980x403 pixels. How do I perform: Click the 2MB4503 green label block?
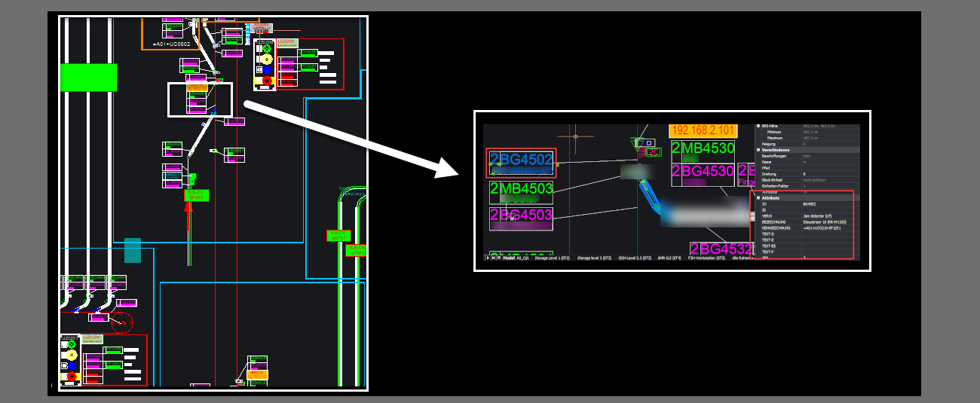(522, 188)
